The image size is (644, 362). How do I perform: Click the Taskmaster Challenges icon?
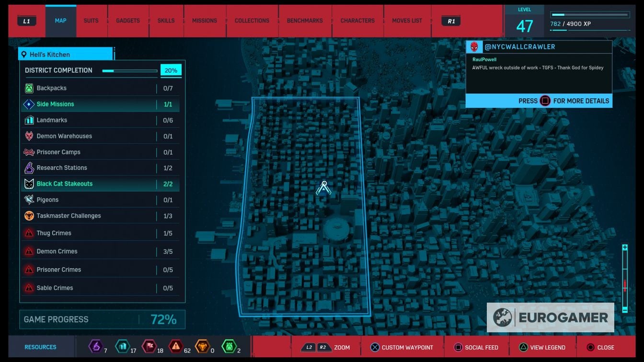click(29, 216)
